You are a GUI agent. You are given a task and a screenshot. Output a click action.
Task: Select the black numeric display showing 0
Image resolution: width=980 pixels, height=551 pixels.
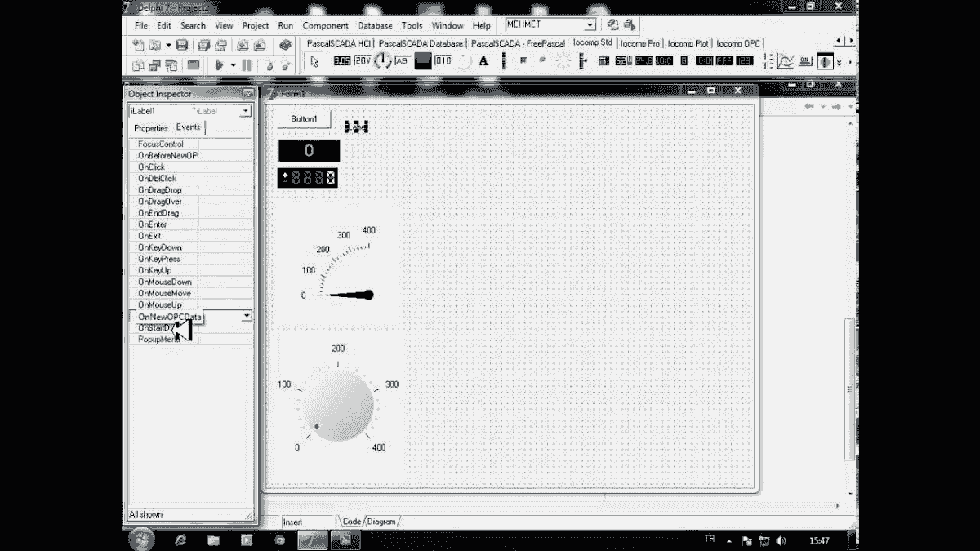(309, 150)
